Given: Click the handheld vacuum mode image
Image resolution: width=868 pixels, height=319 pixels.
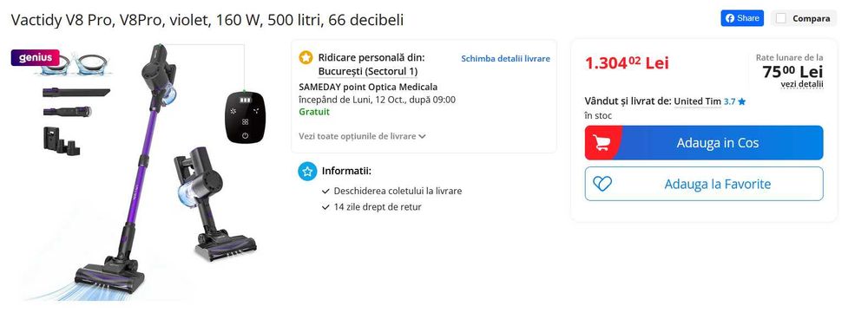Looking at the screenshot, I should pos(213,205).
